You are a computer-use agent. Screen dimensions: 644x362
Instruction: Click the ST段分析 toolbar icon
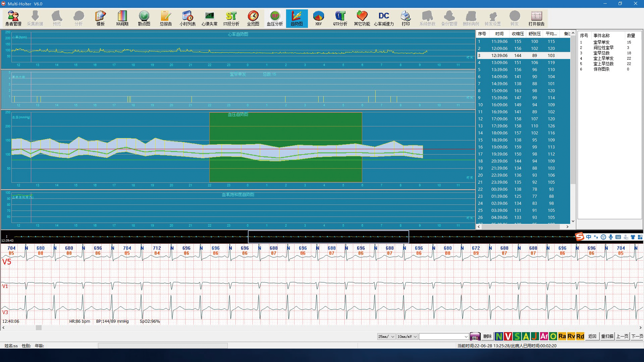click(231, 18)
